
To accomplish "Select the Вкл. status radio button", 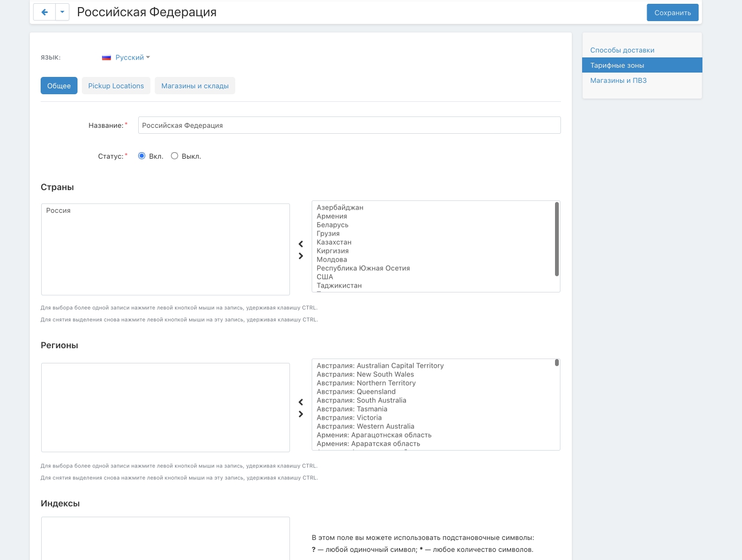I will [x=142, y=156].
